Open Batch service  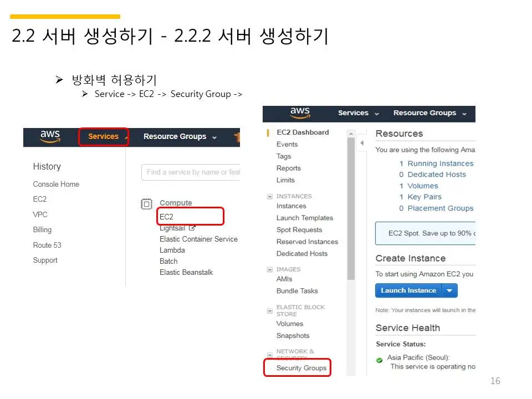point(168,261)
